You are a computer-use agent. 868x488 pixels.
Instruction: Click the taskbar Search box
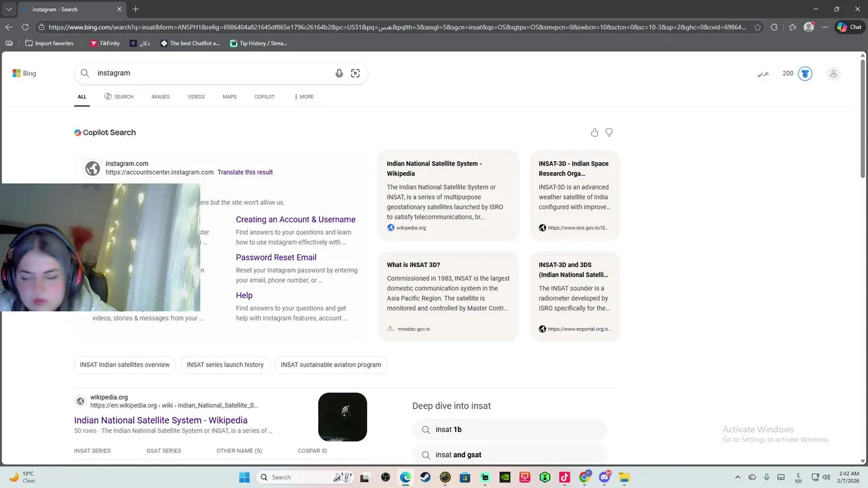pos(304,477)
